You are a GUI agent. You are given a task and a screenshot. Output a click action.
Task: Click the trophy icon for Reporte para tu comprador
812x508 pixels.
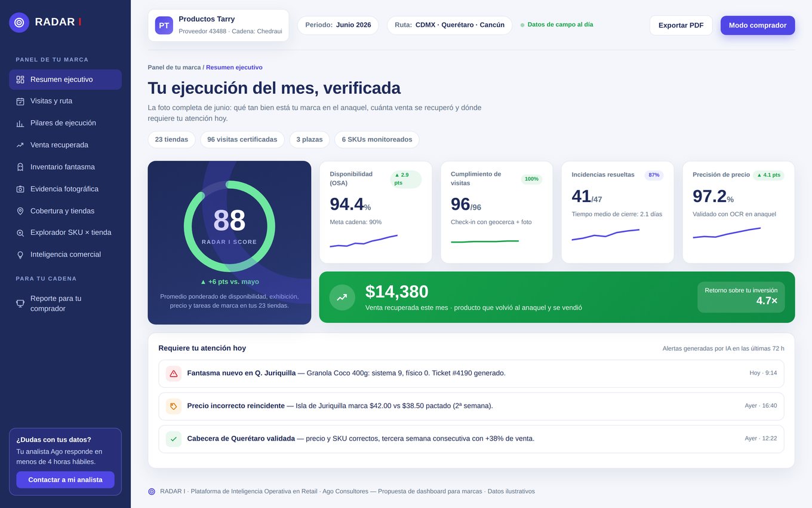(20, 304)
